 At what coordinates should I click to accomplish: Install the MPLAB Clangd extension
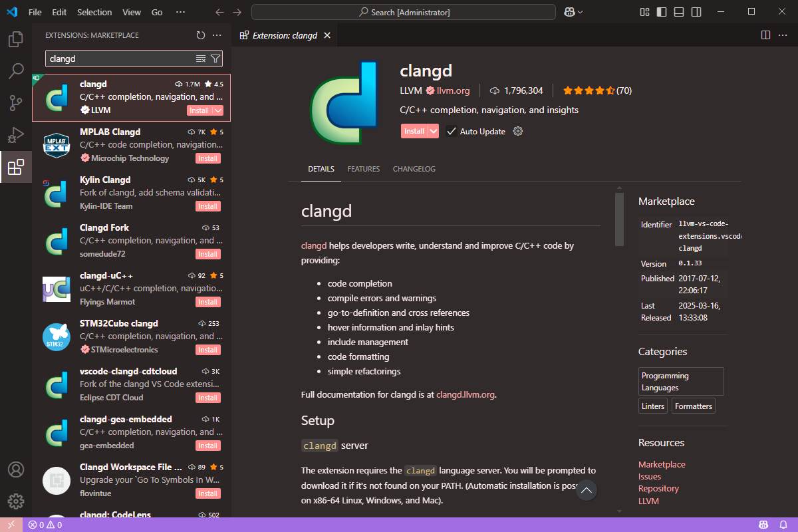coord(208,158)
